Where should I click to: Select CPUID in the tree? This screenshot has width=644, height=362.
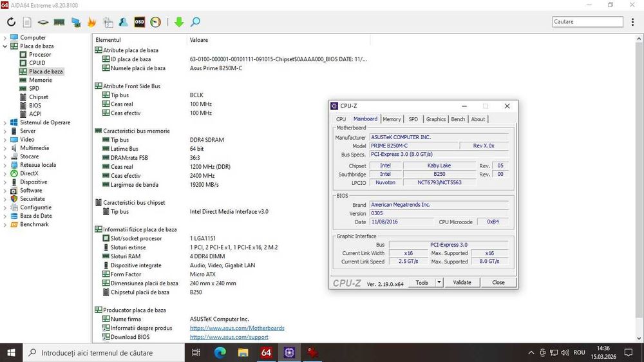pos(37,63)
